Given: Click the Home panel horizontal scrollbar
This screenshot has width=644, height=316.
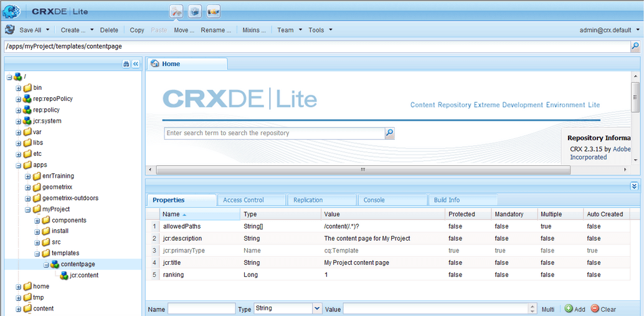Looking at the screenshot, I should click(x=362, y=170).
